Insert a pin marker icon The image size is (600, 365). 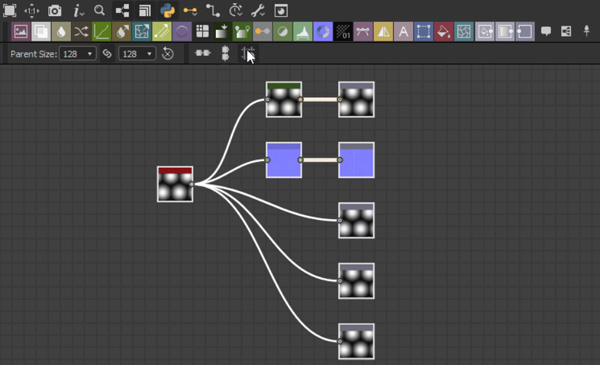pos(586,31)
